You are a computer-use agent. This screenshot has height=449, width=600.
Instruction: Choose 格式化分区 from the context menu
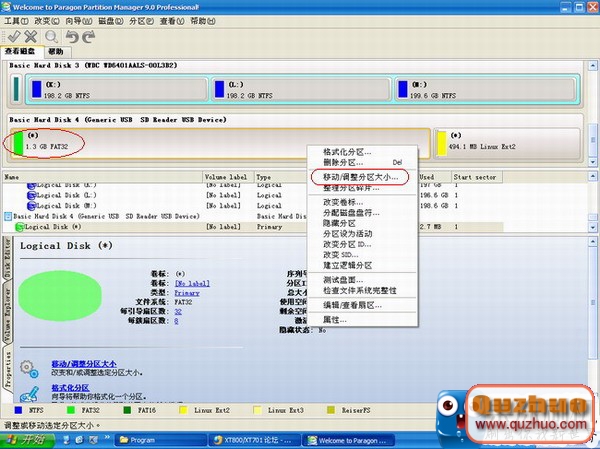[x=344, y=151]
